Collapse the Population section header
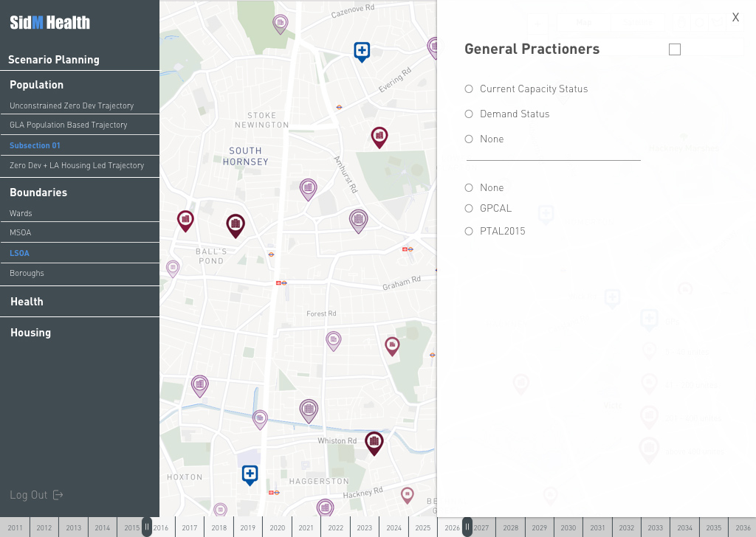This screenshot has height=537, width=756. pyautogui.click(x=36, y=85)
